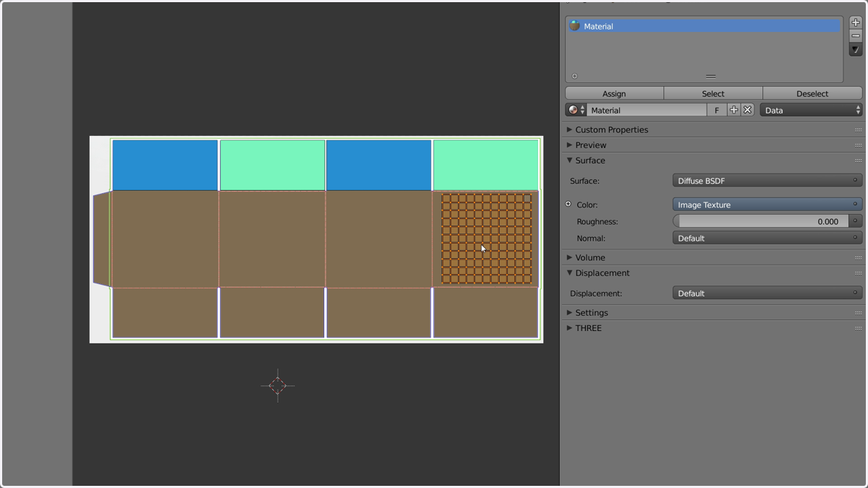868x488 pixels.
Task: Remove the selected material slot
Action: pos(856,35)
